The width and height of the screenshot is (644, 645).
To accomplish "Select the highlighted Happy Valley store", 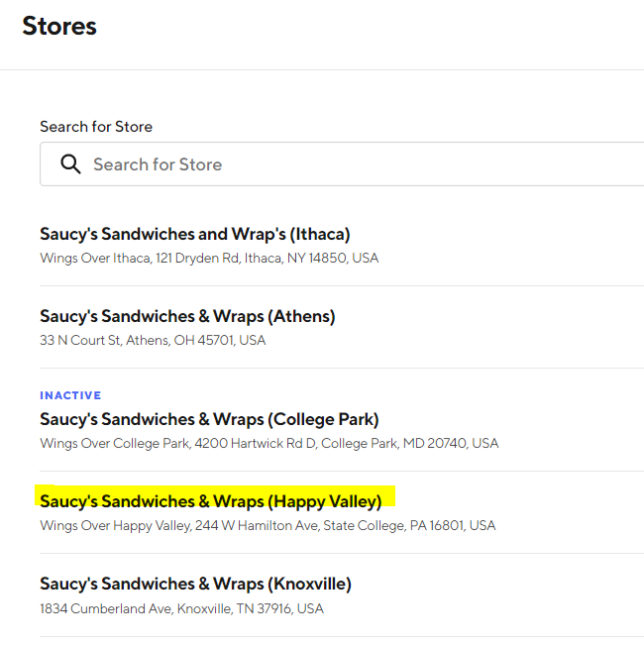I will (x=211, y=501).
